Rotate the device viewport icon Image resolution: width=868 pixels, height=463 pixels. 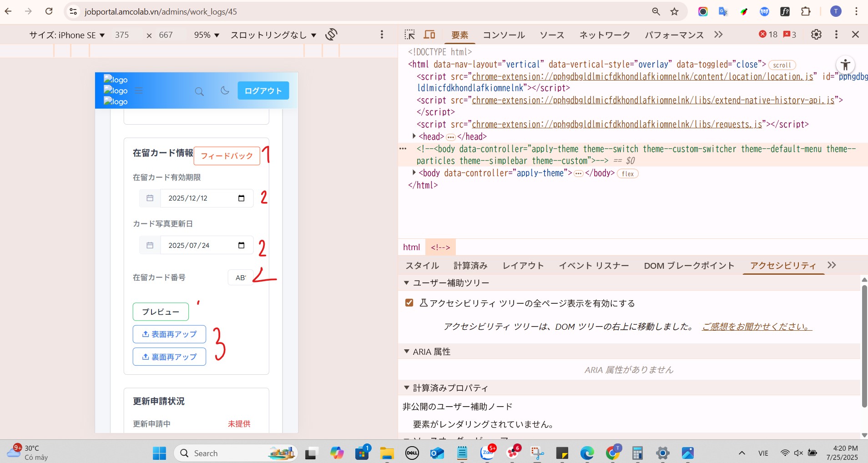(331, 35)
